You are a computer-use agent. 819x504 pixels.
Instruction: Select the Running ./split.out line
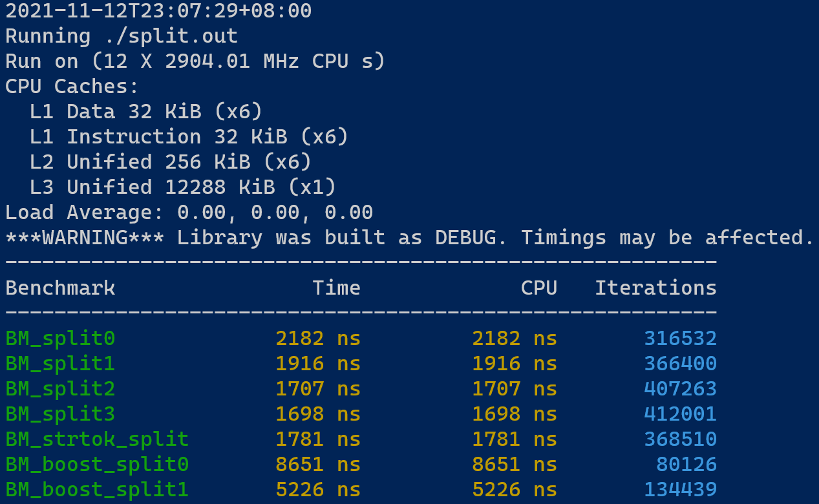pos(120,36)
